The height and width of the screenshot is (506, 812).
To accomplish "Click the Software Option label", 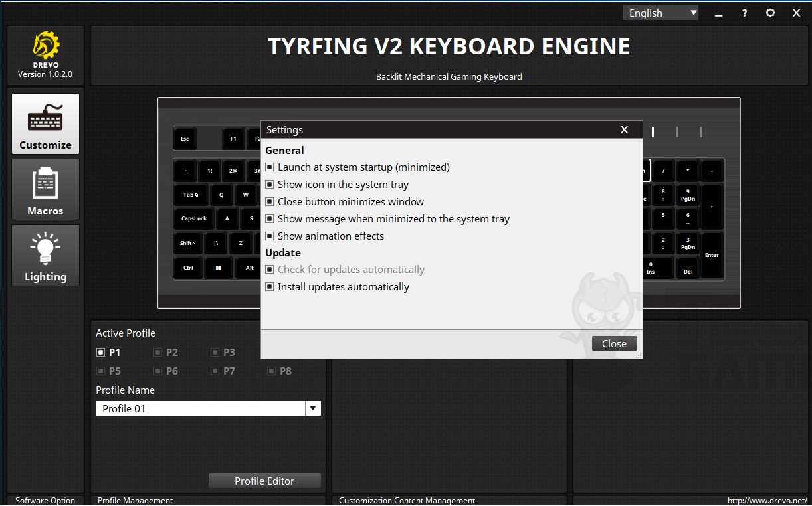I will 45,501.
